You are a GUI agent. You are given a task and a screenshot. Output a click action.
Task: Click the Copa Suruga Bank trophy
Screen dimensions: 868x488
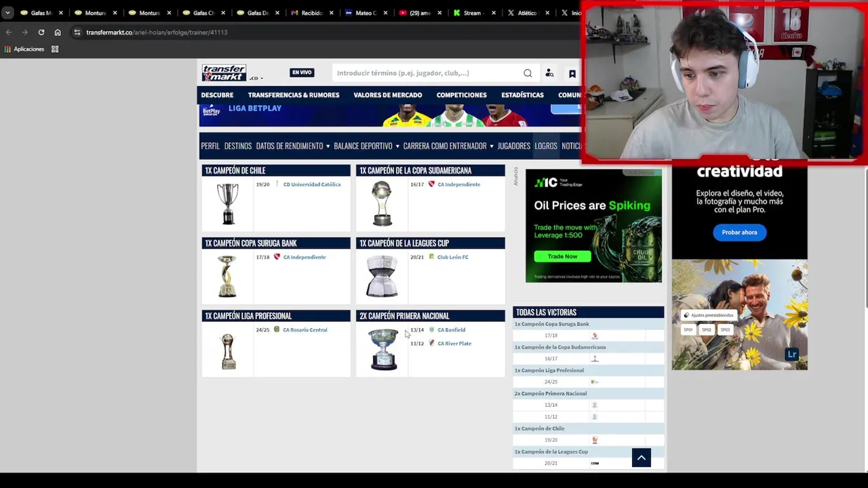[227, 276]
